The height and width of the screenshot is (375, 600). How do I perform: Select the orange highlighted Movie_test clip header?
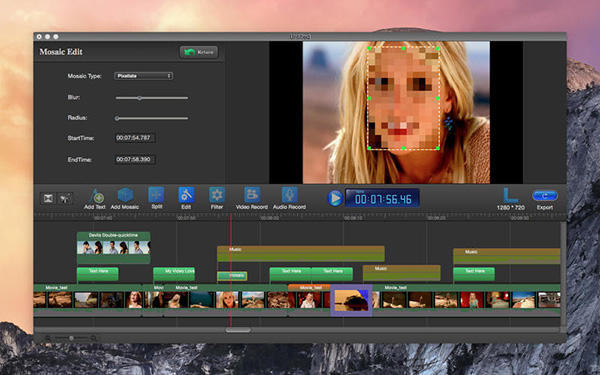pos(310,287)
